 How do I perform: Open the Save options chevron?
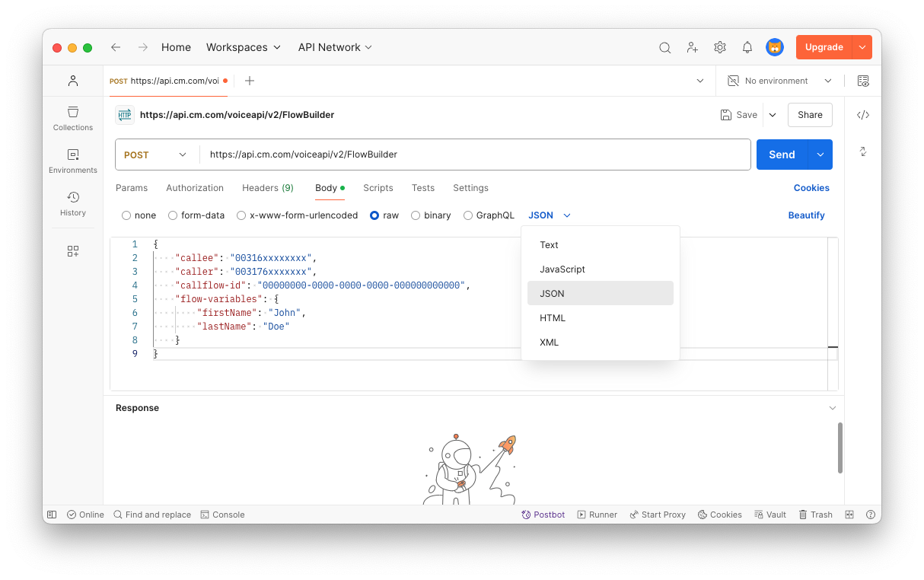click(773, 115)
